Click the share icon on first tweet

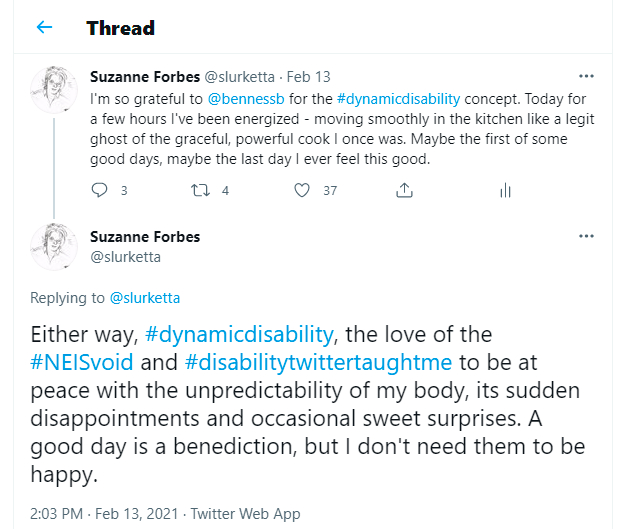(x=405, y=189)
